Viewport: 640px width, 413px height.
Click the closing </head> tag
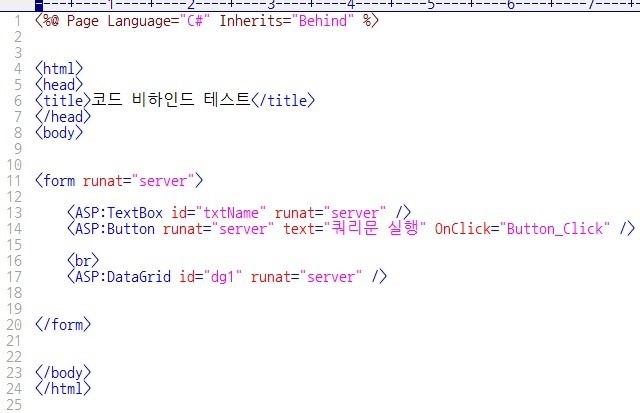coord(63,117)
